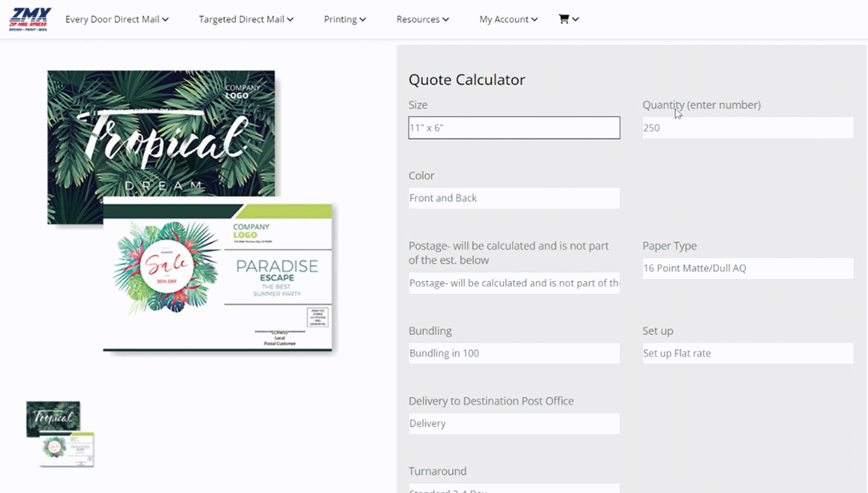Open the Printing menu
Viewport: 868px width, 493px height.
point(345,19)
